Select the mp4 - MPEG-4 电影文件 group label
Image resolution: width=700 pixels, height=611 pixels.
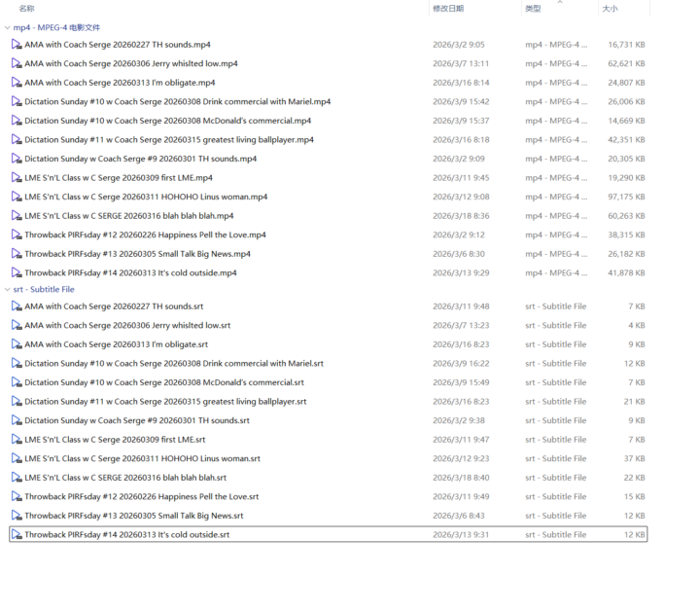tap(56, 27)
